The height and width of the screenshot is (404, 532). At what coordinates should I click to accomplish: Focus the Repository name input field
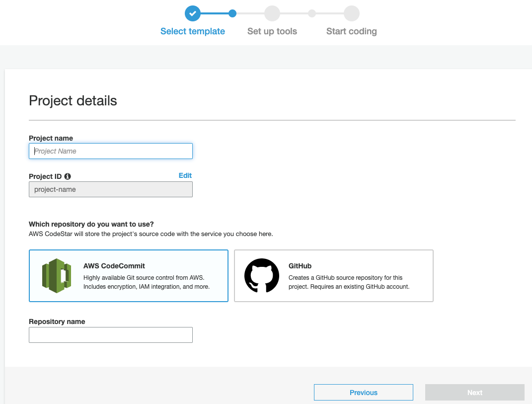tap(111, 335)
